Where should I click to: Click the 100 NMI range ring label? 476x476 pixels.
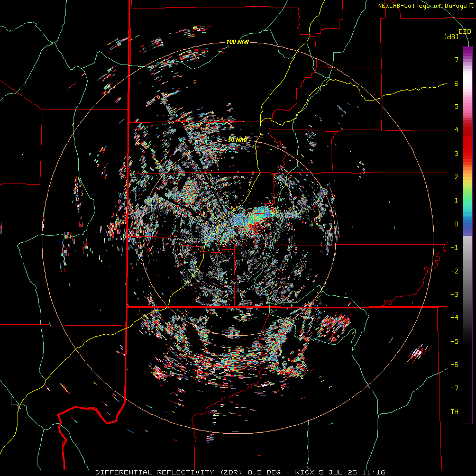tap(237, 42)
